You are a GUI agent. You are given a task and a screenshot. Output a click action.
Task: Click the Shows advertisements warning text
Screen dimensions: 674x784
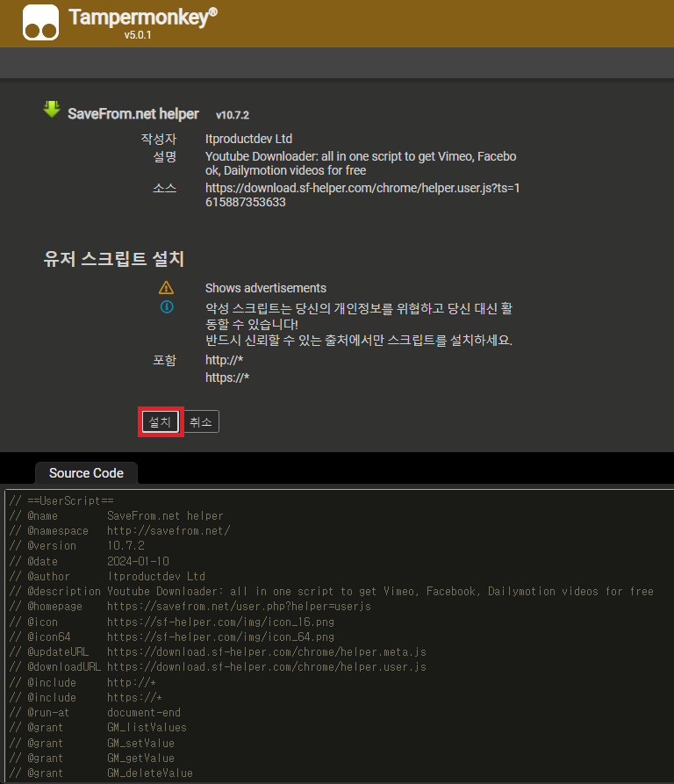pyautogui.click(x=266, y=288)
